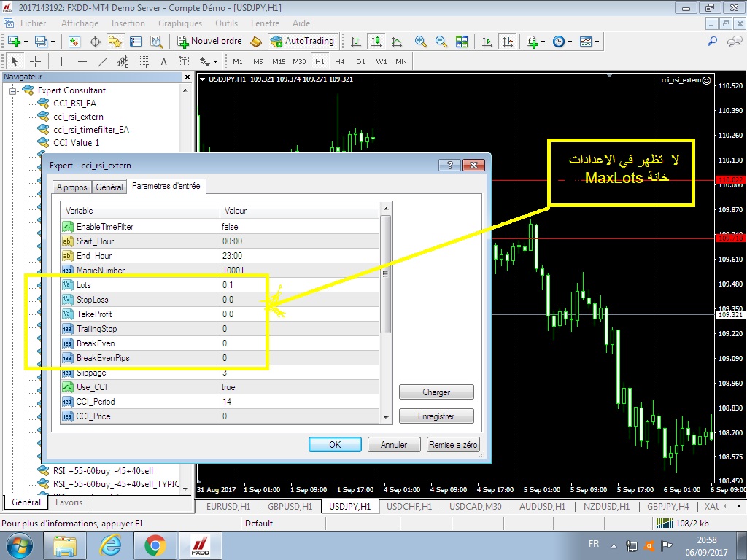
Task: Select the crosshair cursor tool
Action: point(34,61)
